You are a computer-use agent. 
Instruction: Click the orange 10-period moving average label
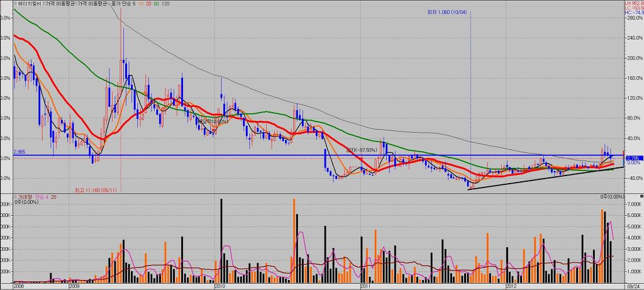140,3
